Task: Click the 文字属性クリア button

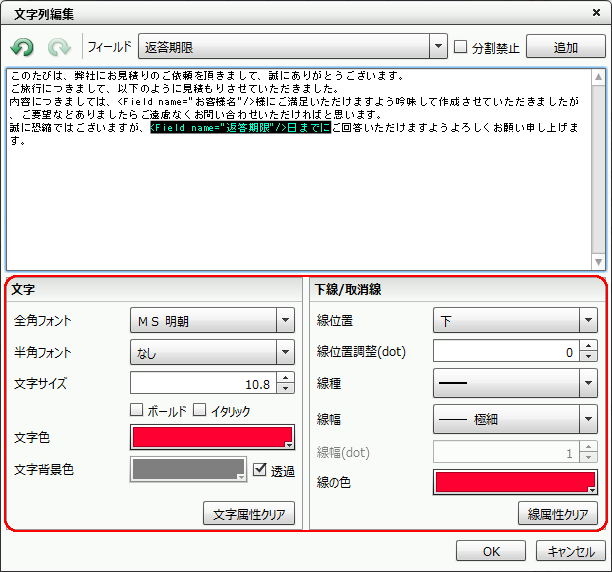Action: point(249,513)
